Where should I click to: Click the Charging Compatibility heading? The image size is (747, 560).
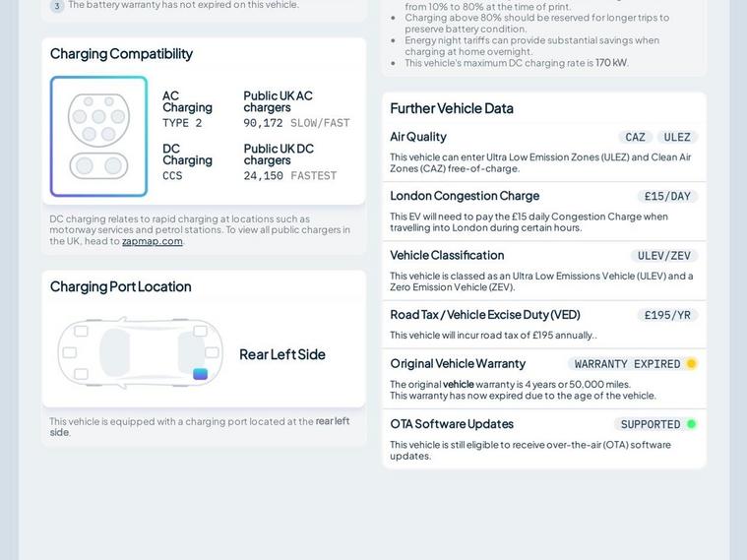(121, 53)
